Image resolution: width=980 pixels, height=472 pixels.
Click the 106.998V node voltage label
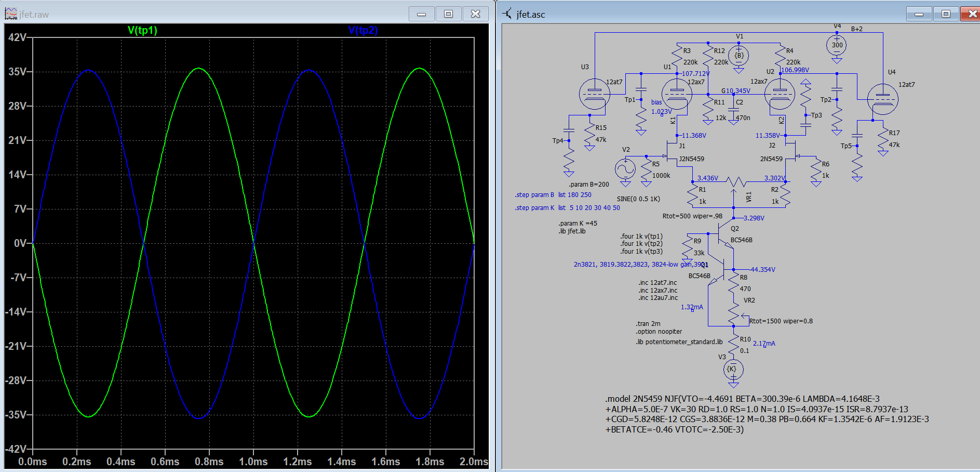coord(795,70)
